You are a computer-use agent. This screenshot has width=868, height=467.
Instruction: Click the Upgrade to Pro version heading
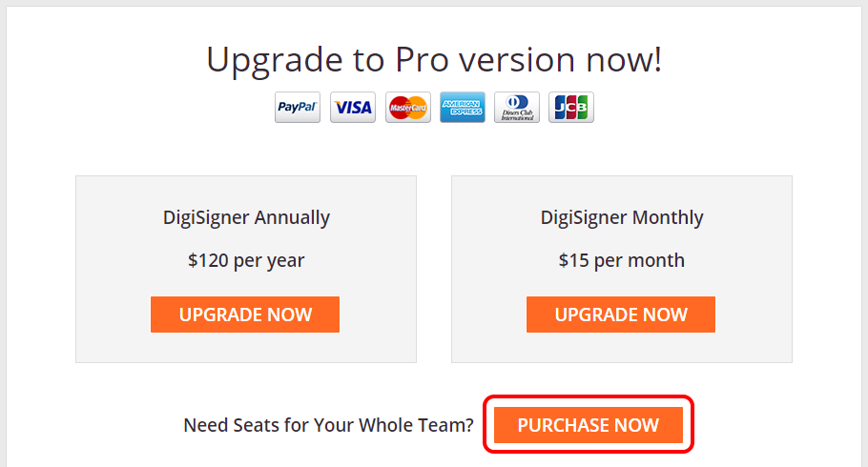tap(434, 60)
